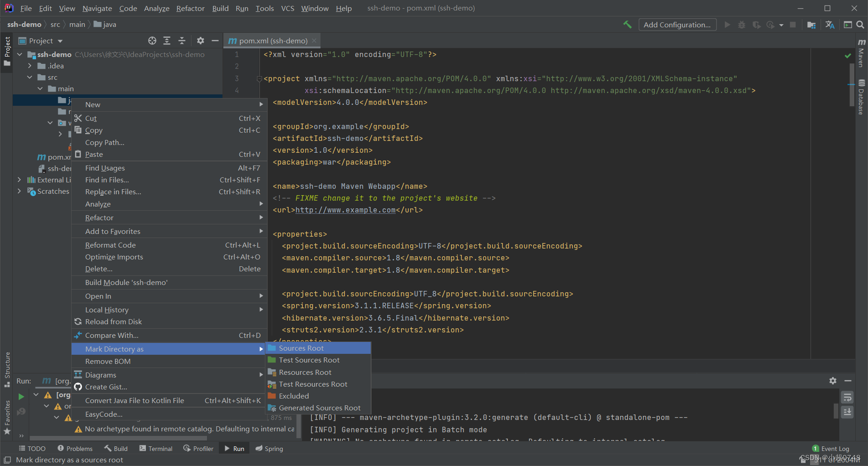Viewport: 868px width, 466px height.
Task: Hide the Run panel with minus icon
Action: [848, 381]
